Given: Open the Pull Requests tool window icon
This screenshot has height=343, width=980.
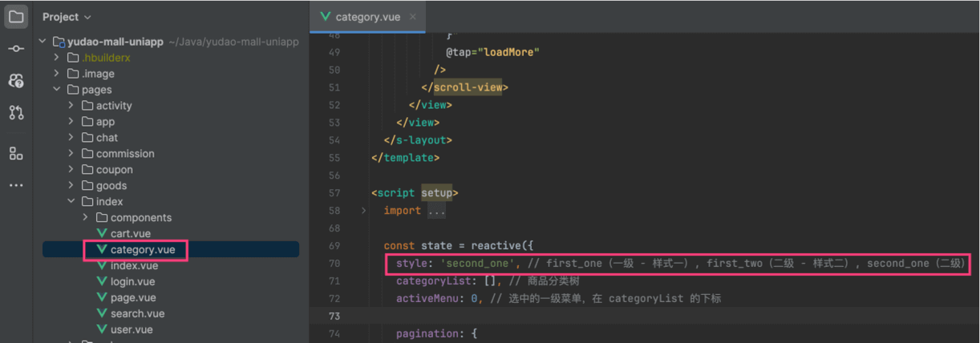Looking at the screenshot, I should coord(16,113).
